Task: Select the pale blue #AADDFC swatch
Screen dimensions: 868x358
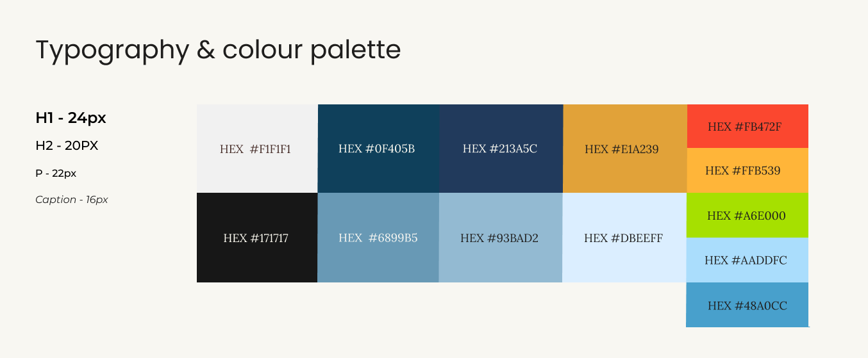Action: [x=747, y=260]
